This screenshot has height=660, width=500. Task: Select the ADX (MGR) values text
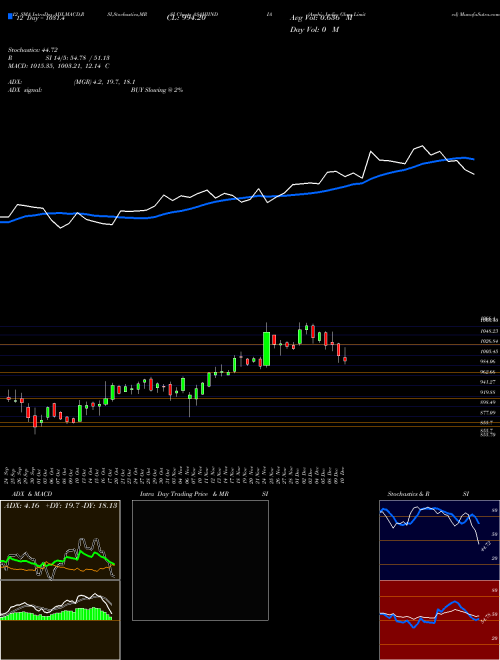click(x=105, y=82)
